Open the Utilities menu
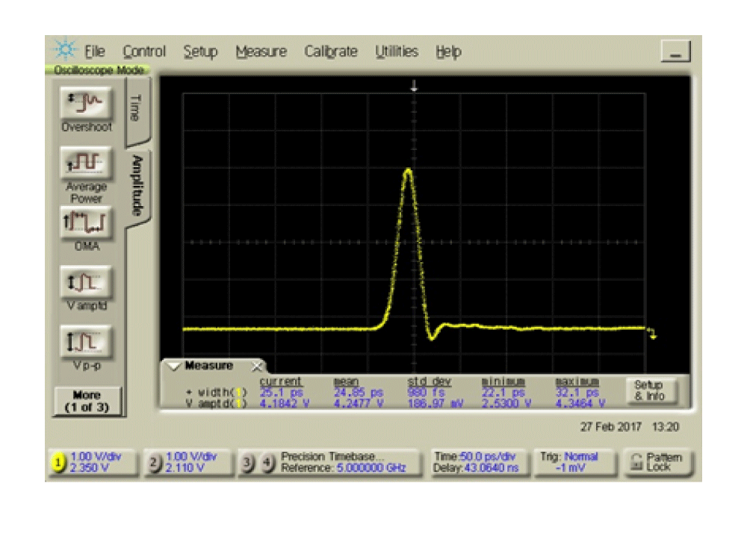Image resolution: width=747 pixels, height=560 pixels. pyautogui.click(x=397, y=52)
